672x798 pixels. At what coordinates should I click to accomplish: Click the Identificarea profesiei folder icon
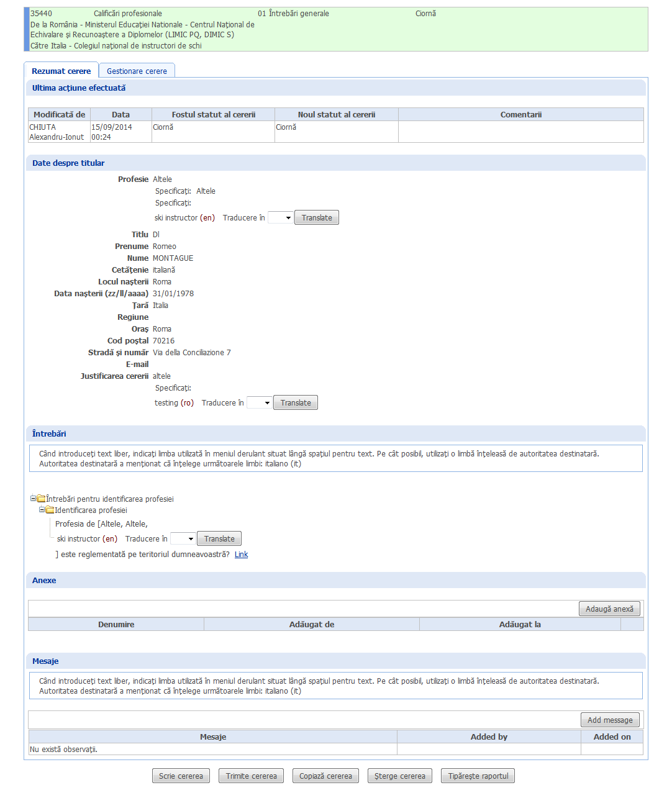[x=50, y=510]
